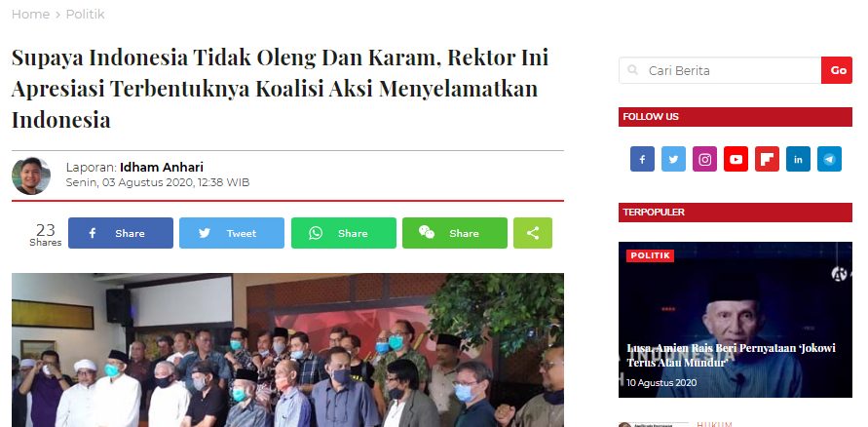Screen dimensions: 868x427
Task: Share article via WhatsApp
Action: coord(344,233)
